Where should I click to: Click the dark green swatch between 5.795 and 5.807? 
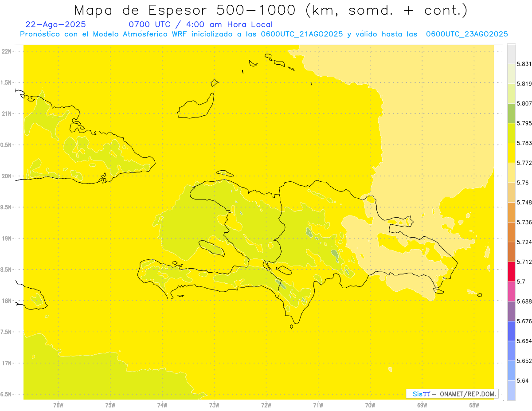[511, 113]
